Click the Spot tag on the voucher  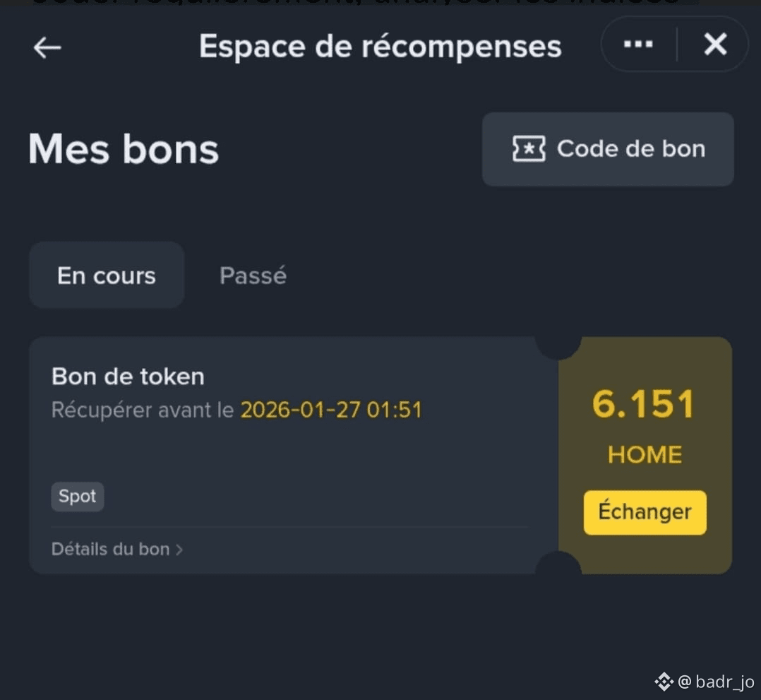tap(77, 496)
